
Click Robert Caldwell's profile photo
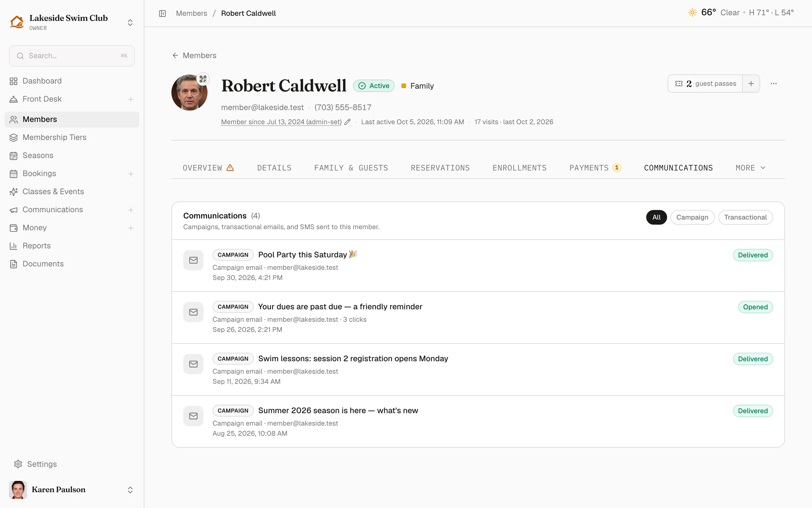[x=189, y=93]
